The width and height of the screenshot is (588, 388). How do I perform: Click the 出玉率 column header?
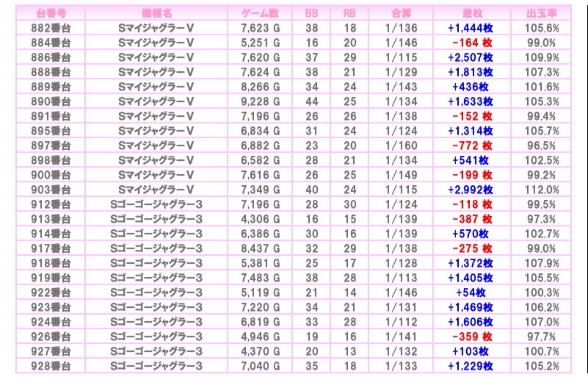click(542, 13)
